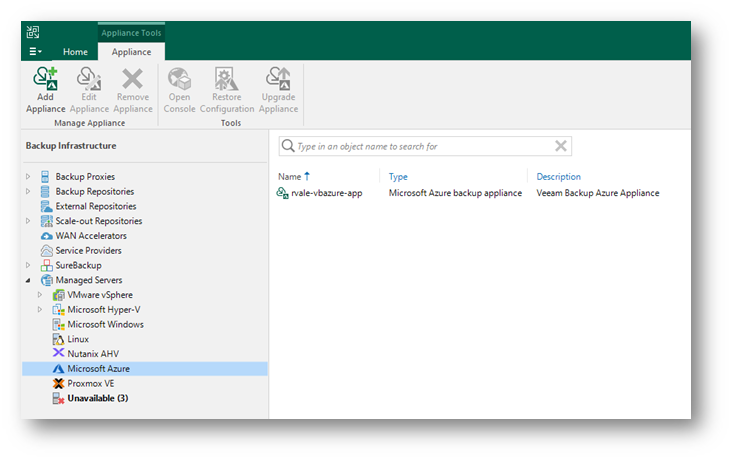Sort by the Type column header

(x=398, y=177)
